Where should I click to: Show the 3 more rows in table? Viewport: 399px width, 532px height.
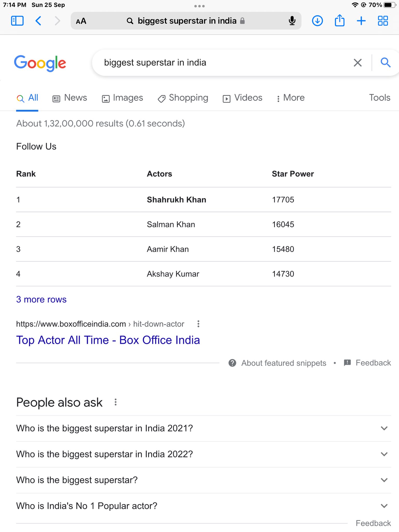click(41, 300)
